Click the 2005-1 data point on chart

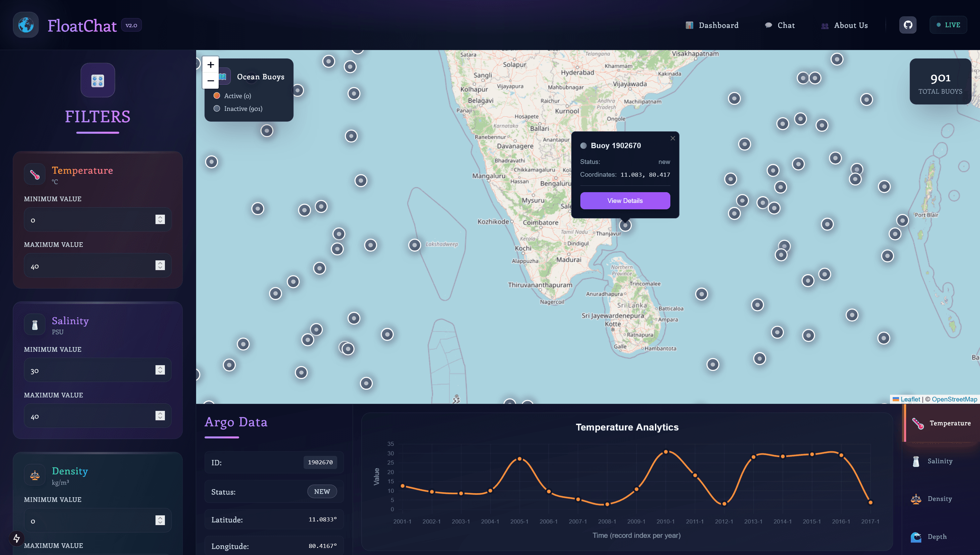coord(519,459)
